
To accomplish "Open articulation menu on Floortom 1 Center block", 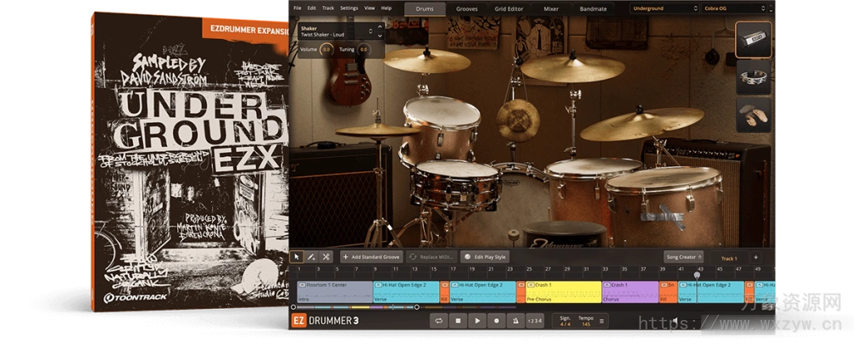I will click(x=303, y=285).
